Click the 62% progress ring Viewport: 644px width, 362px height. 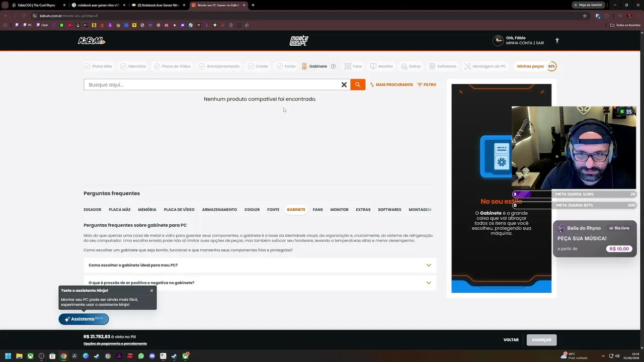(x=551, y=66)
